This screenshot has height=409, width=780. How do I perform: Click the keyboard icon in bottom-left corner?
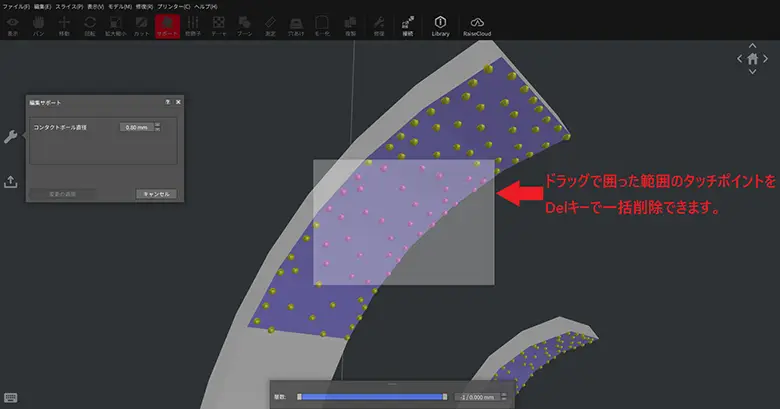[10, 397]
